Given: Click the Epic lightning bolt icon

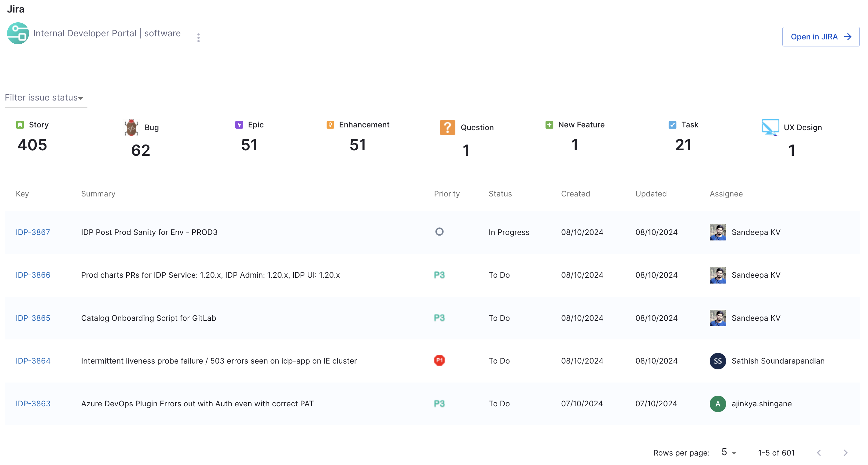Looking at the screenshot, I should click(239, 125).
